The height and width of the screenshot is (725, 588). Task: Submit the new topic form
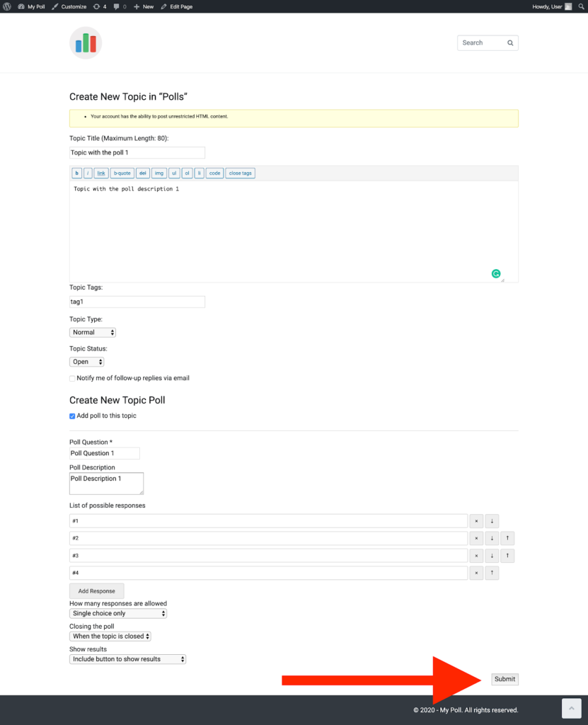(x=505, y=678)
